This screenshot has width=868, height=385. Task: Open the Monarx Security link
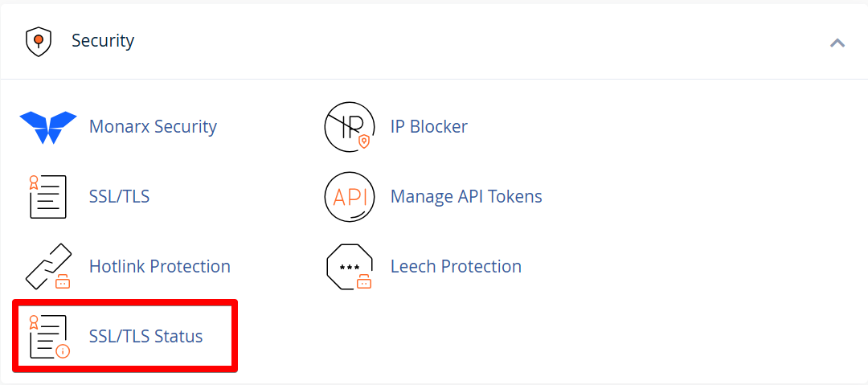[x=153, y=127]
